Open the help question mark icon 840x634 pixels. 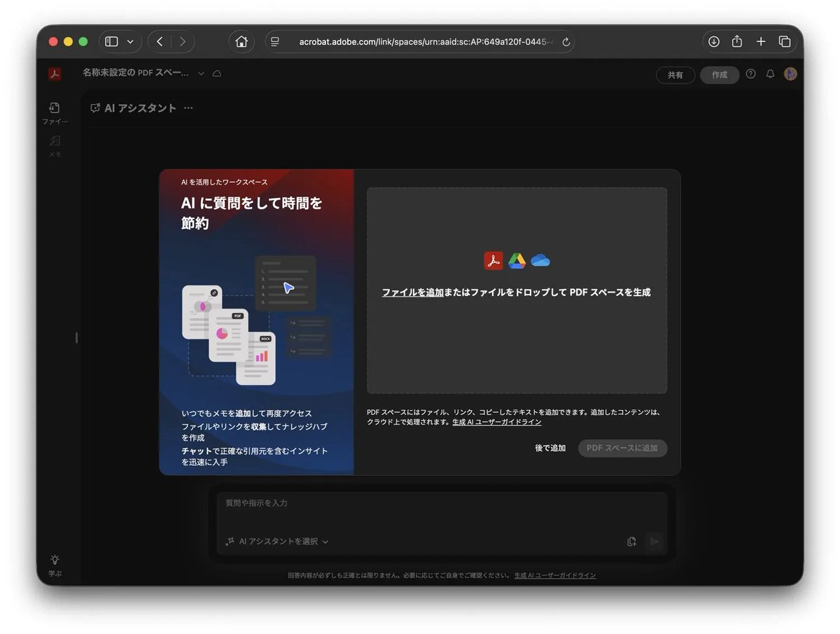tap(751, 73)
